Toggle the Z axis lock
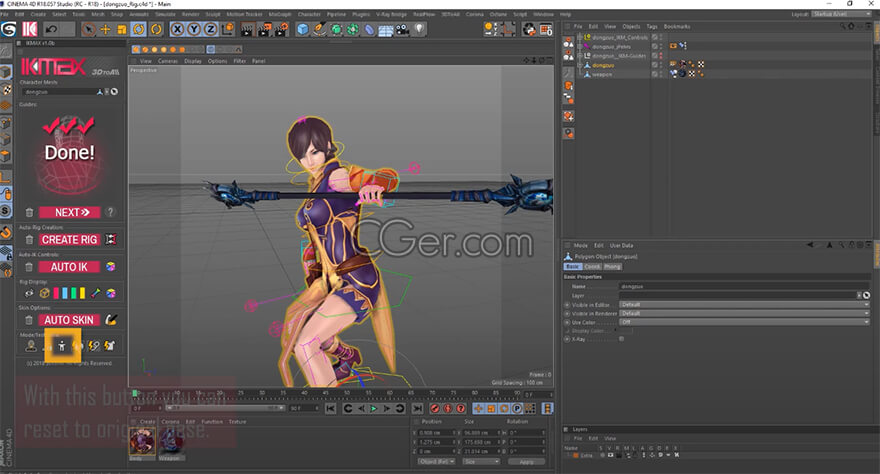The width and height of the screenshot is (880, 474). [x=210, y=29]
